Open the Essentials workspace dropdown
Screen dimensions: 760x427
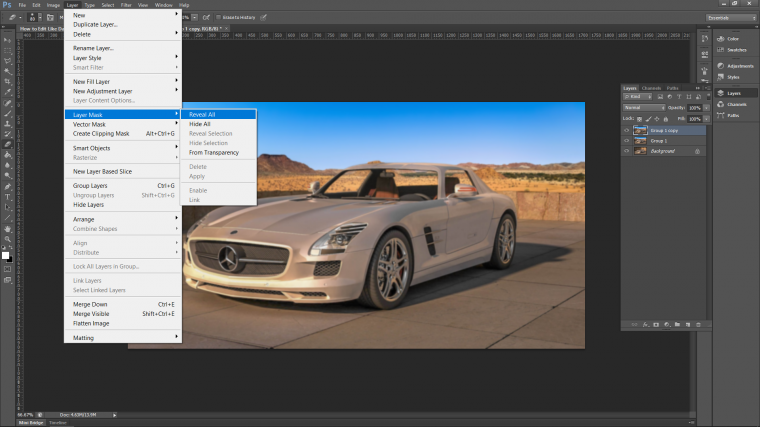[731, 18]
